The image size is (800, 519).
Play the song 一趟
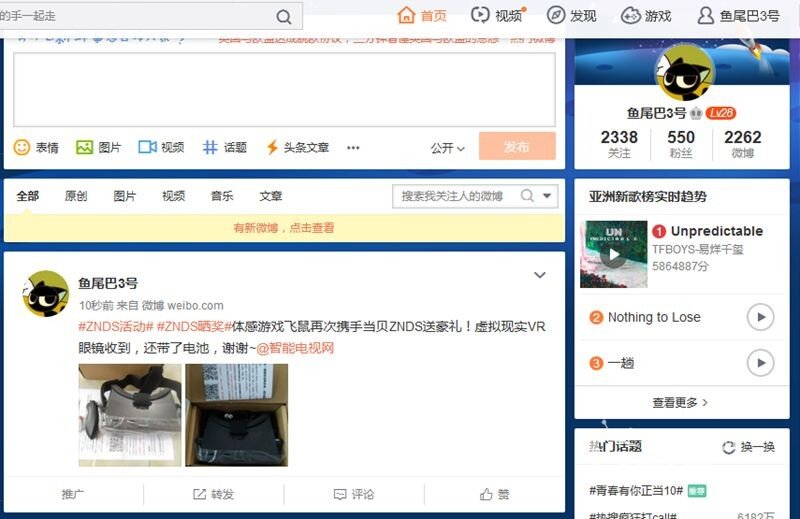coord(761,363)
